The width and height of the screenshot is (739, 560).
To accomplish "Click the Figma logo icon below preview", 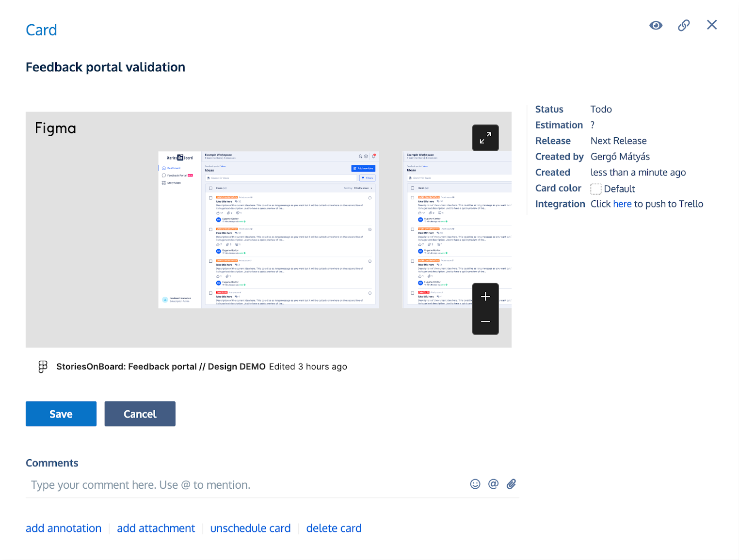I will click(43, 367).
